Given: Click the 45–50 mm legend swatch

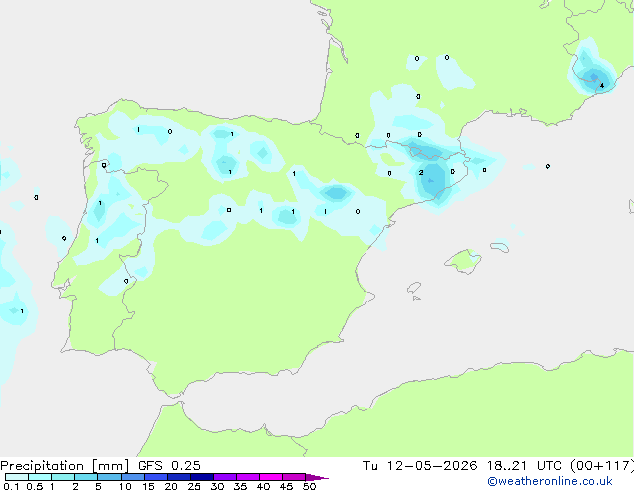Looking at the screenshot, I should click(294, 477).
